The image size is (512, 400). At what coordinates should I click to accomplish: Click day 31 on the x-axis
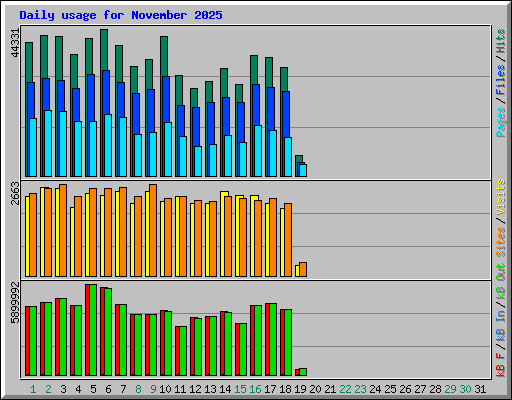pos(480,389)
